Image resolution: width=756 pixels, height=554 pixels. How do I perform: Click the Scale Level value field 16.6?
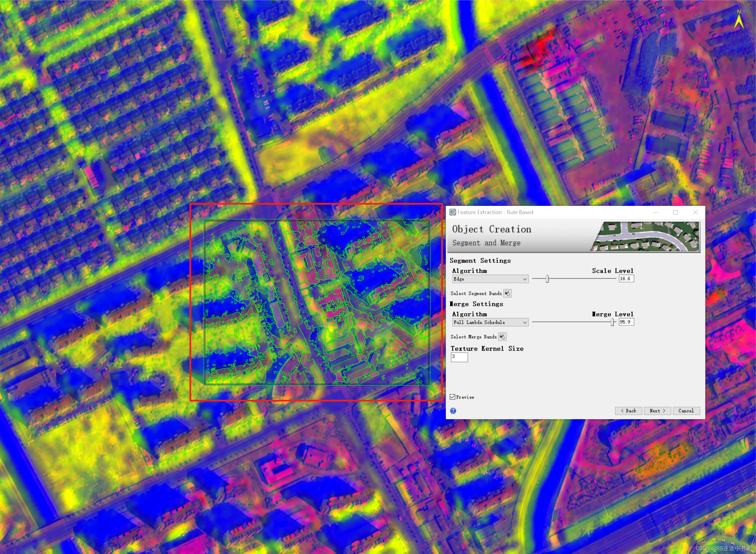tap(626, 279)
